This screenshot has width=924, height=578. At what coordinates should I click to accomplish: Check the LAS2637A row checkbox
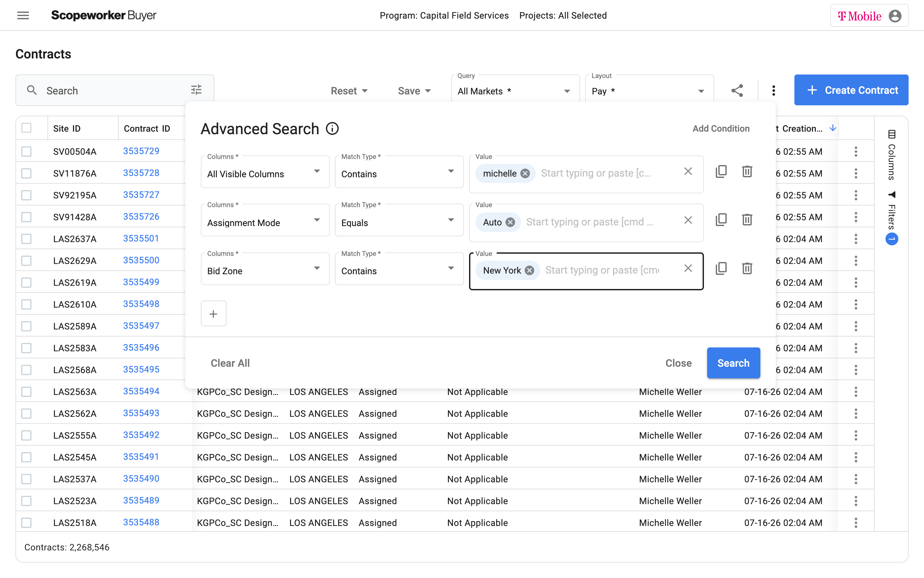coord(26,239)
